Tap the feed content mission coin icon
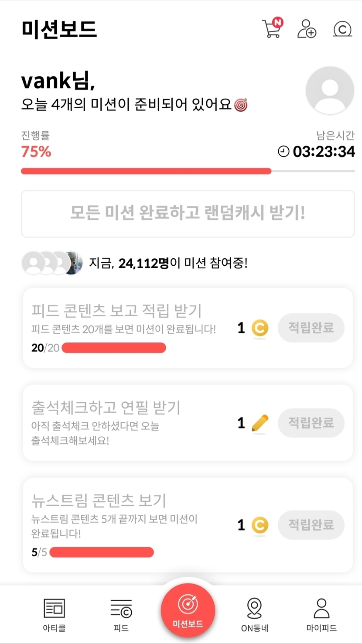 [260, 328]
